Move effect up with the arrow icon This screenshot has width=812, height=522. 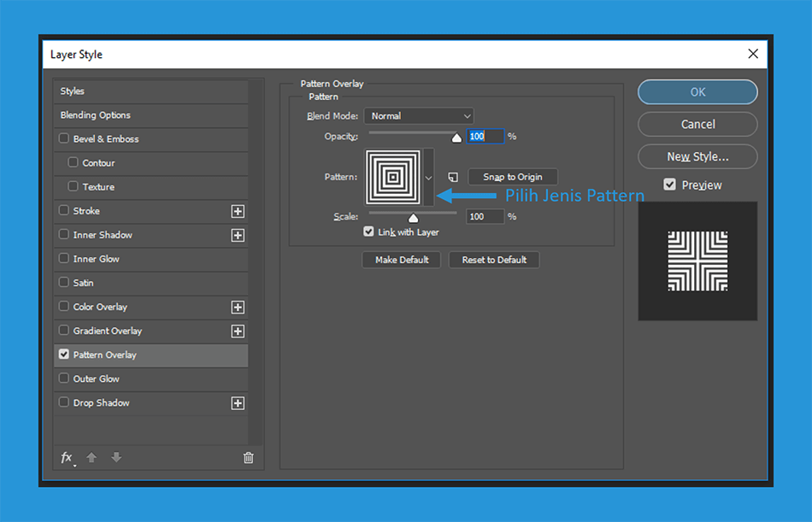click(91, 457)
